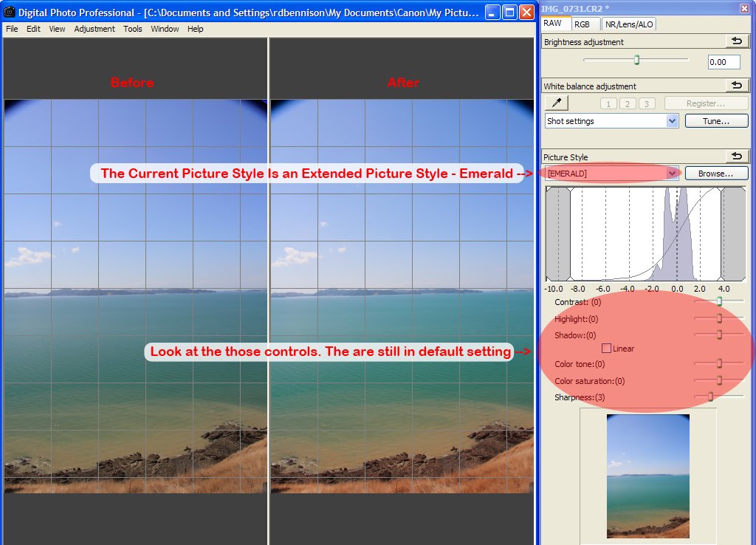Select white balance preset button 1
756x545 pixels.
pyautogui.click(x=608, y=103)
